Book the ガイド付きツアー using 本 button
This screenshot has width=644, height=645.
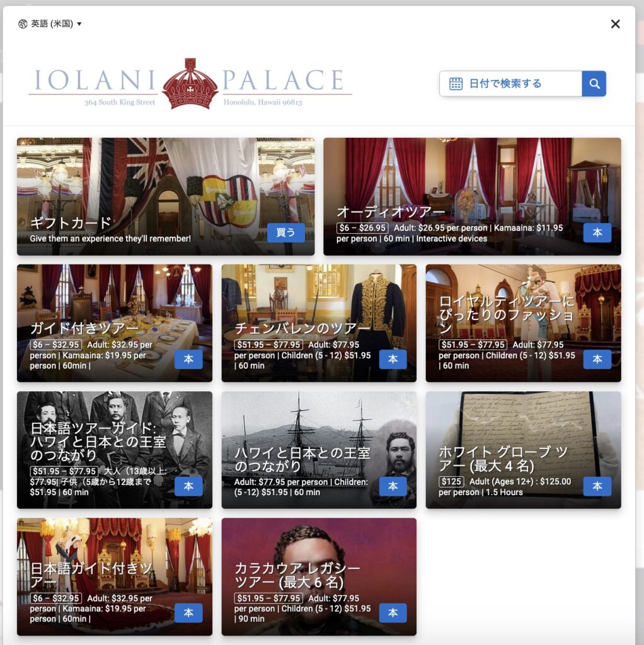pos(188,359)
